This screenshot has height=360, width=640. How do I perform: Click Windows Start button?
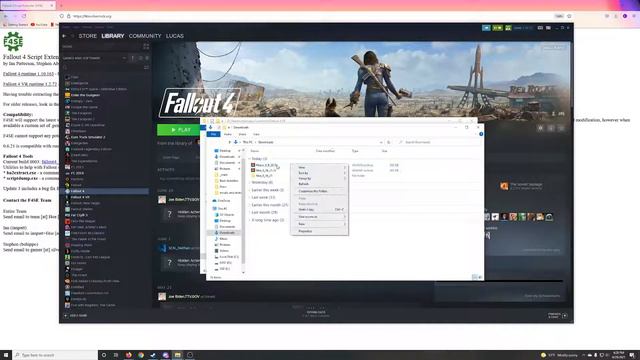(x=6, y=355)
